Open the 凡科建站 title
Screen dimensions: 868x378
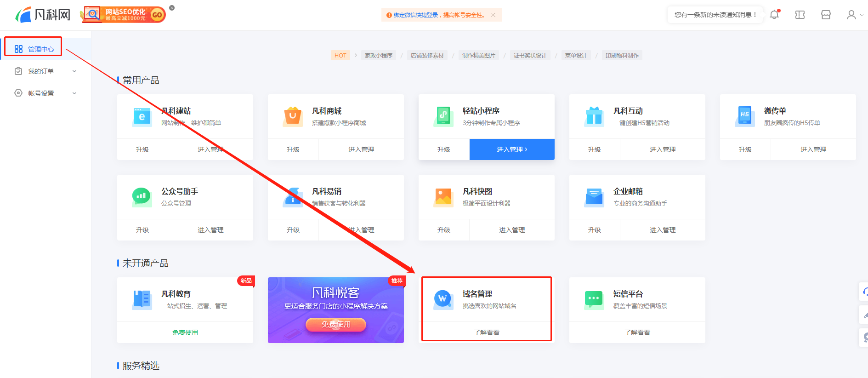(176, 111)
